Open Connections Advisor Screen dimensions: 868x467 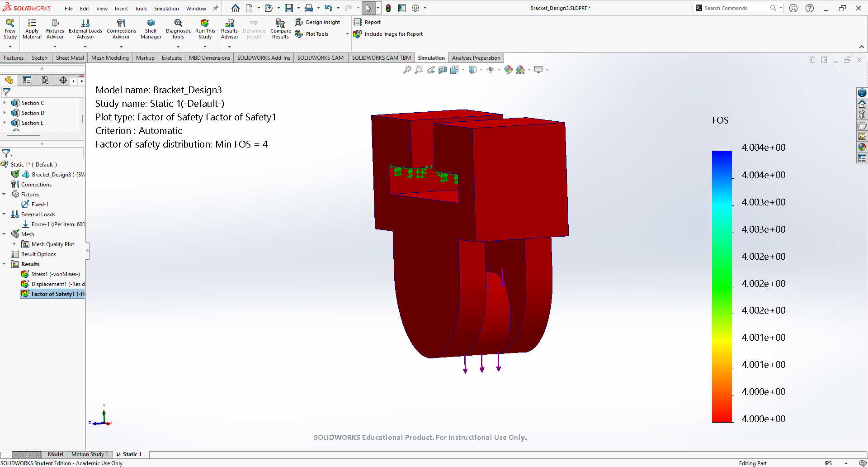point(121,29)
